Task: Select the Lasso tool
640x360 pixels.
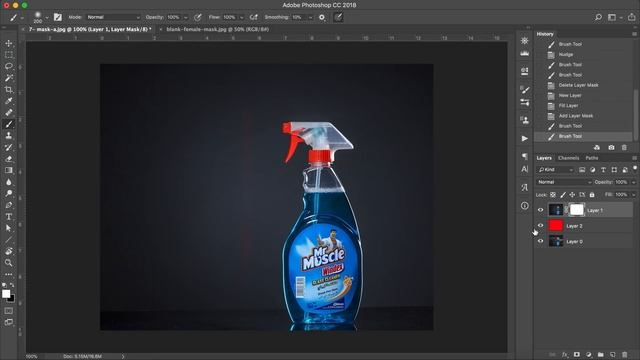Action: click(9, 66)
